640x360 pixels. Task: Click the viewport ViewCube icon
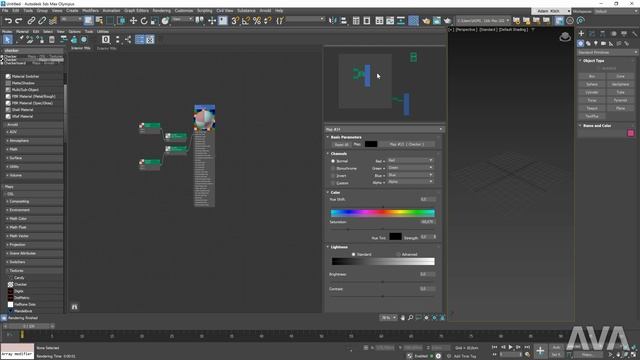[x=565, y=37]
